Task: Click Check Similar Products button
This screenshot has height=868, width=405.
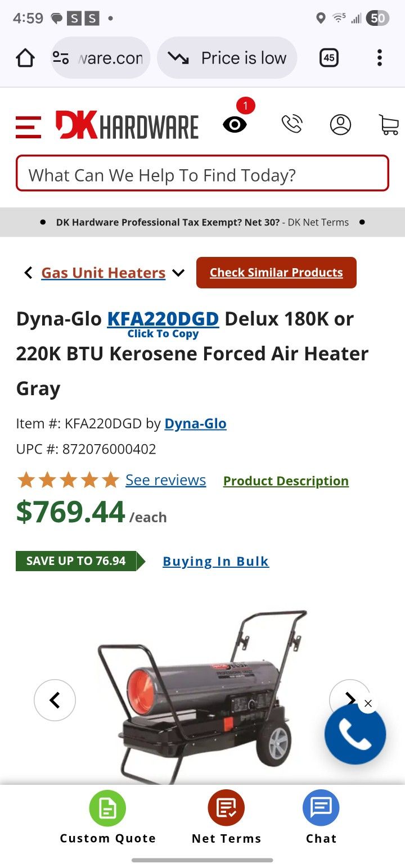Action: 276,273
